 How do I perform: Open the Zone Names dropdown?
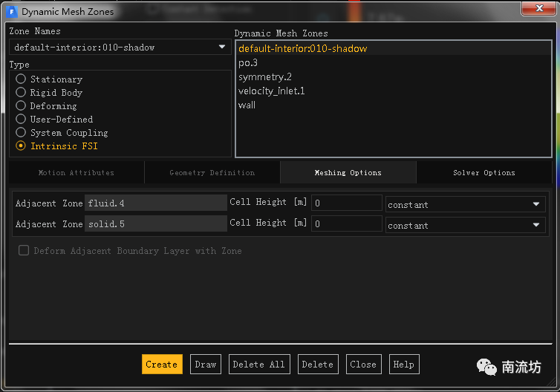(120, 48)
